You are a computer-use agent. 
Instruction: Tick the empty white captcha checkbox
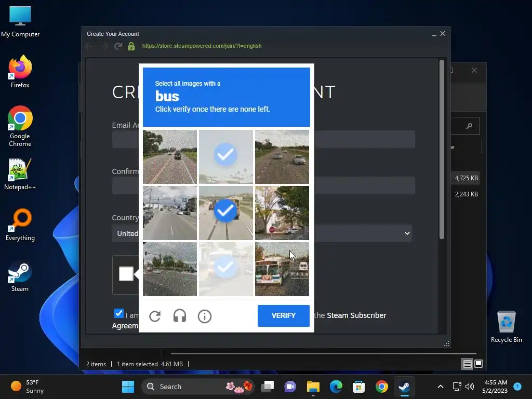coord(126,274)
